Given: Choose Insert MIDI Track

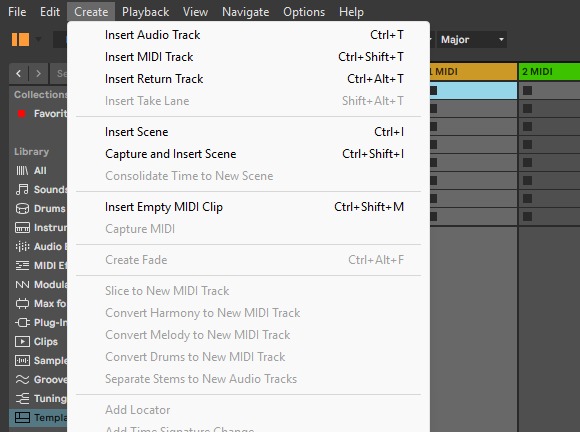Looking at the screenshot, I should pos(249,57).
